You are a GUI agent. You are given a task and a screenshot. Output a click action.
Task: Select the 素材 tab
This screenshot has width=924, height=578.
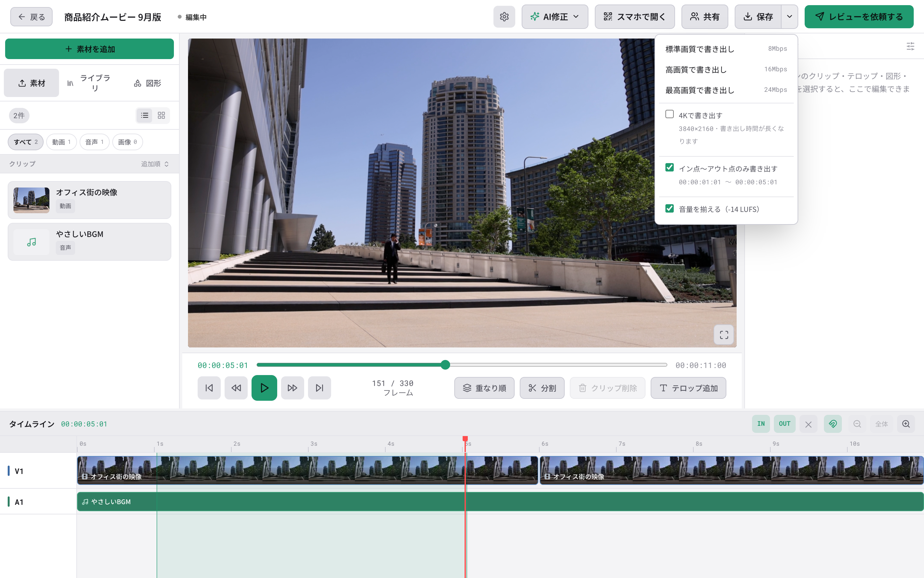click(x=32, y=83)
